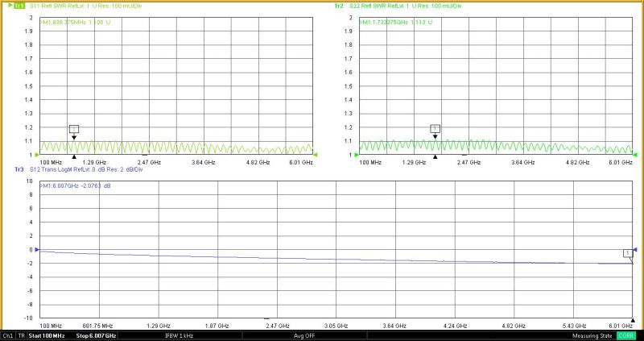Click the S12 right reference level arrow
The height and width of the screenshot is (341, 644).
click(636, 250)
